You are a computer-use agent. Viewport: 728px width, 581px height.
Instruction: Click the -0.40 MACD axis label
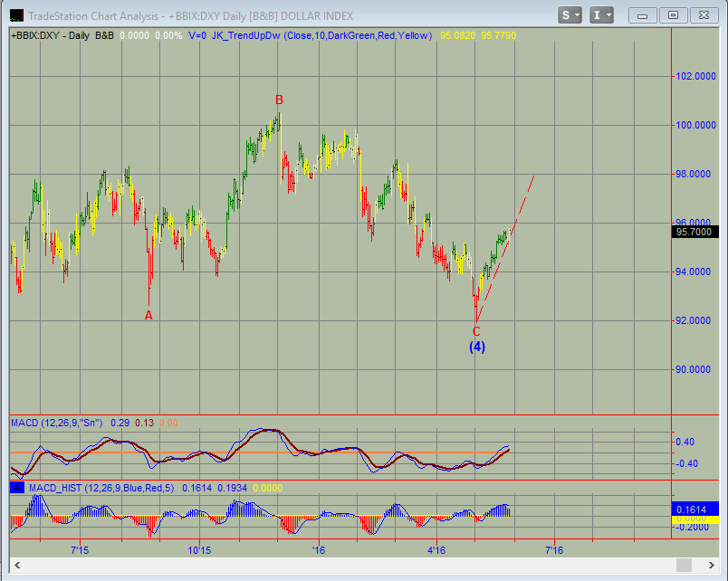685,463
